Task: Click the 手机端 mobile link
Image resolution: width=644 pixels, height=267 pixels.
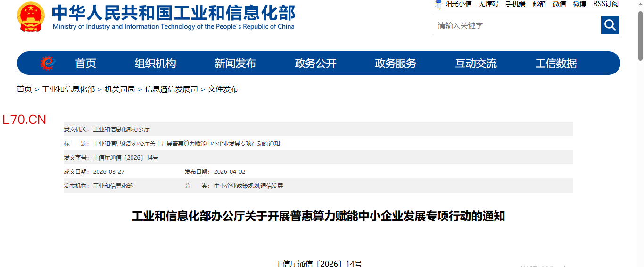Action: pos(515,4)
